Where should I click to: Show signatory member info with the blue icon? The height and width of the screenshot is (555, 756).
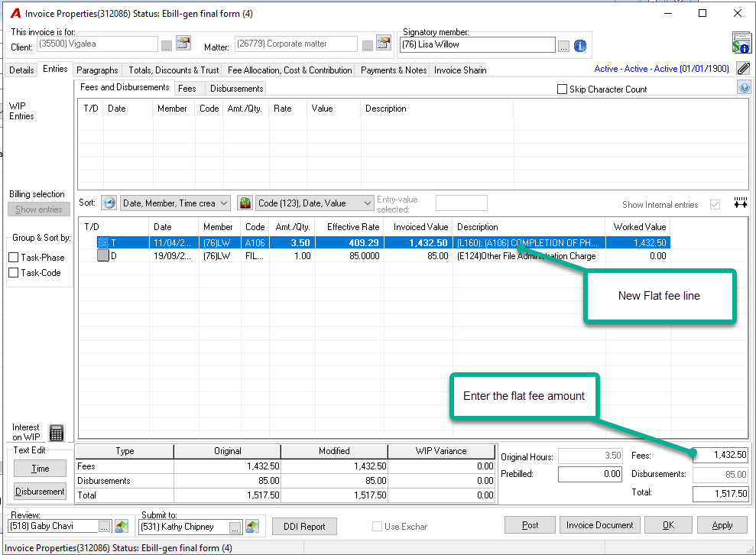[x=580, y=46]
